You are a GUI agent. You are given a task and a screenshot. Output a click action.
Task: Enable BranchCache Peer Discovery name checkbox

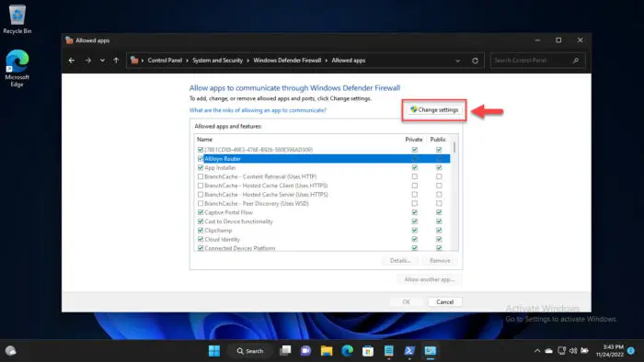click(201, 203)
